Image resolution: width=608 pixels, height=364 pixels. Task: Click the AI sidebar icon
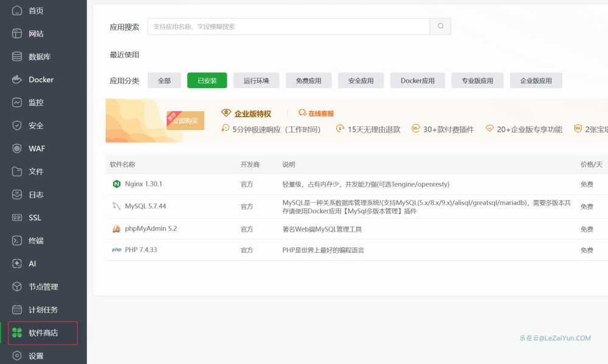coord(16,264)
